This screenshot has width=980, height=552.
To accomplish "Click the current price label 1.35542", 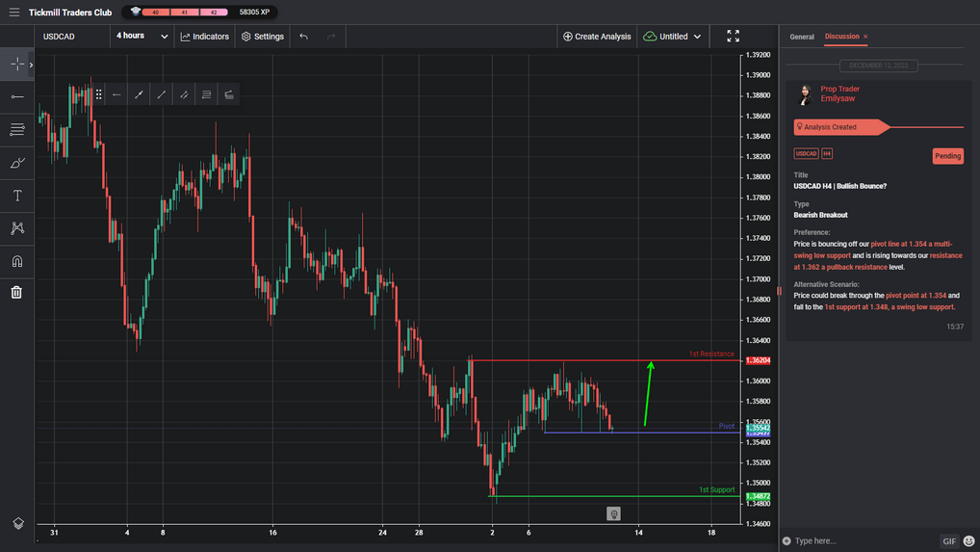I will 759,428.
